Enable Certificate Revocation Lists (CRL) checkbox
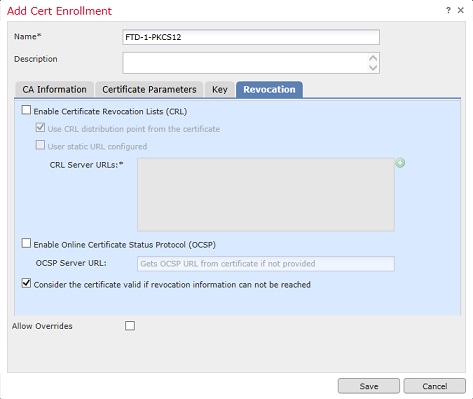 [x=26, y=110]
